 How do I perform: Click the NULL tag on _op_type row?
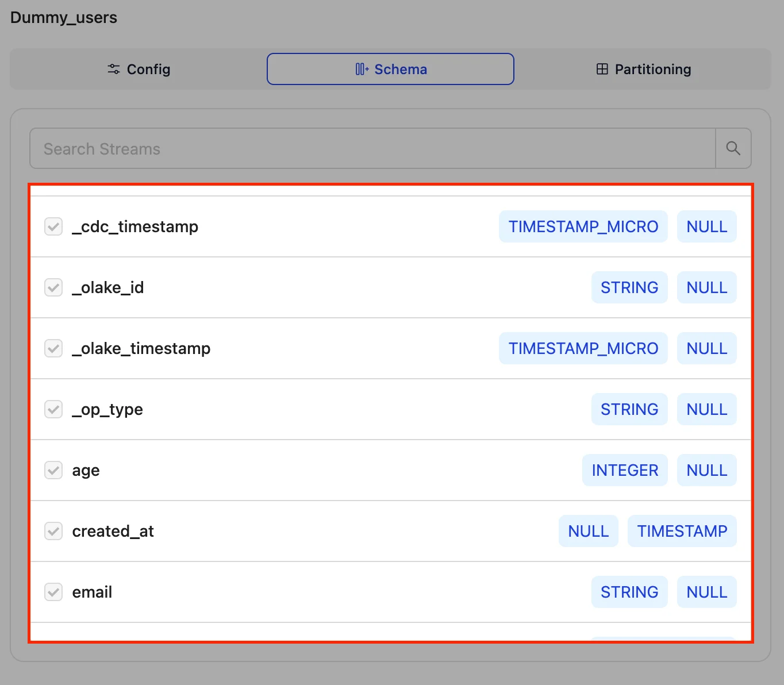(x=706, y=409)
